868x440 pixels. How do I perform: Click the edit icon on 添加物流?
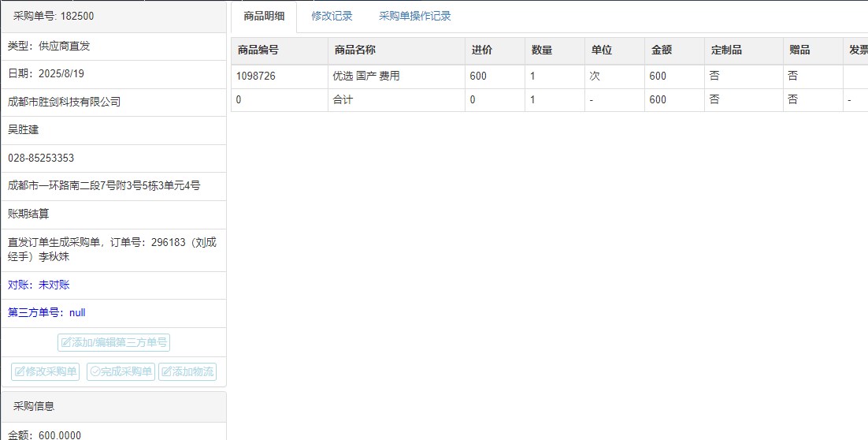[x=167, y=371]
